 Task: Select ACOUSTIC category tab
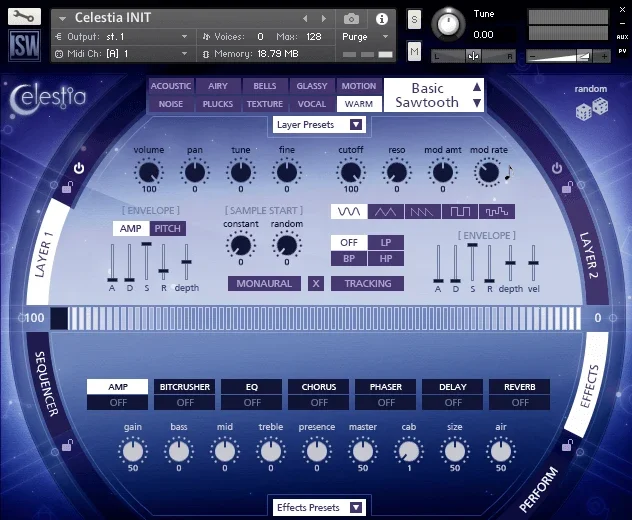click(171, 86)
